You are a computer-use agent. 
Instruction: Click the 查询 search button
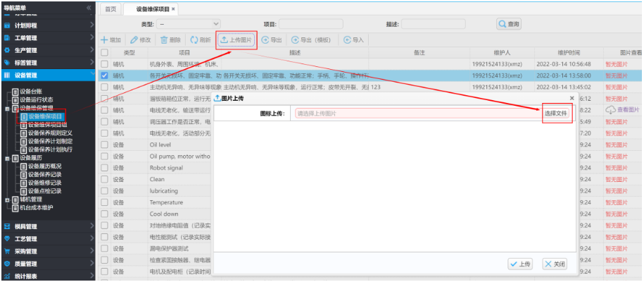click(509, 24)
